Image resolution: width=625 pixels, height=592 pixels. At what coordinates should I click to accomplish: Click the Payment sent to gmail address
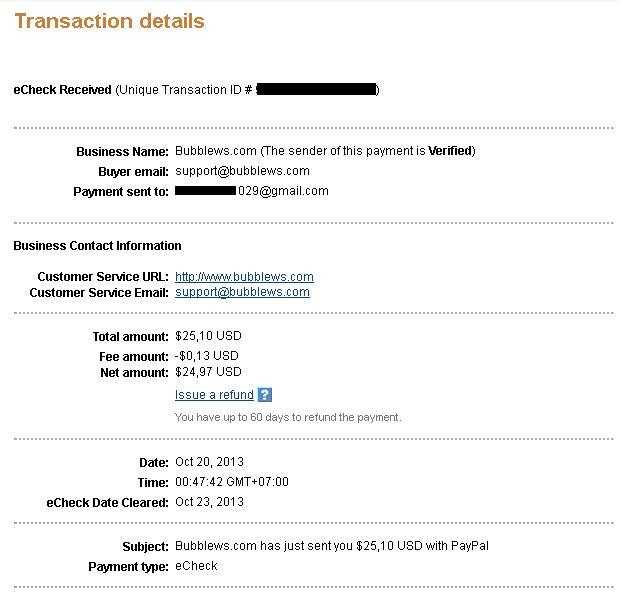(x=252, y=191)
